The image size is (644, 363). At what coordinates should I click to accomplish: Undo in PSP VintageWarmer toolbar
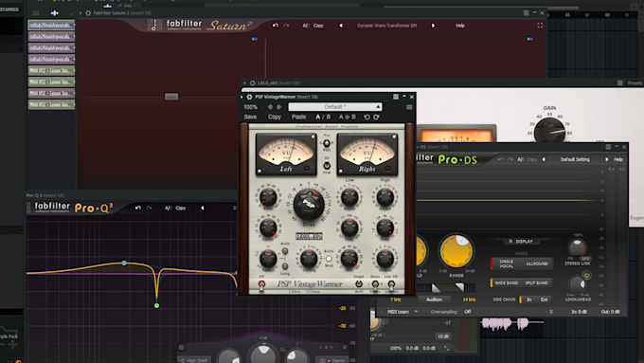[367, 118]
